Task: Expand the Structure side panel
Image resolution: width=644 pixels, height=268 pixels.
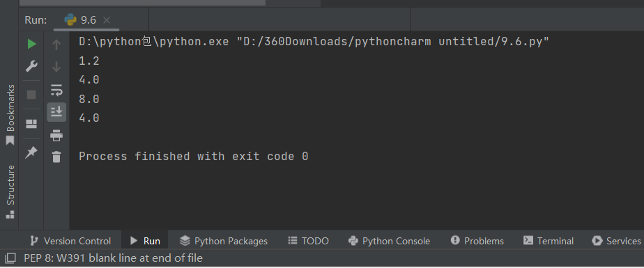Action: point(10,191)
